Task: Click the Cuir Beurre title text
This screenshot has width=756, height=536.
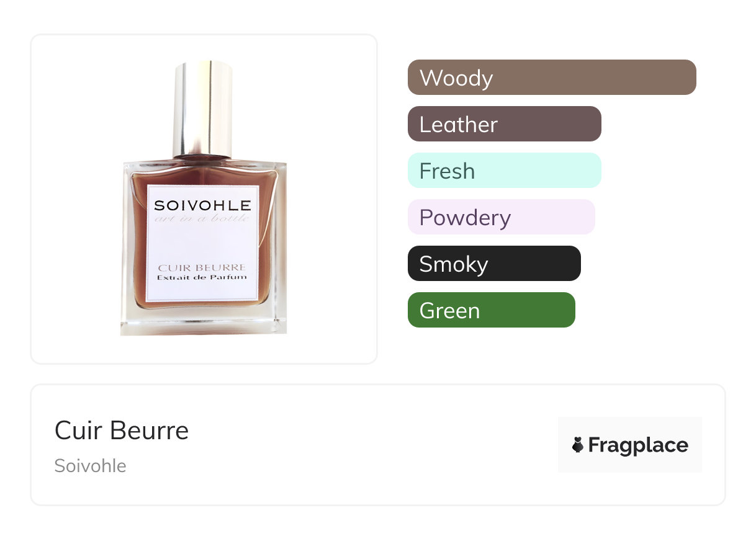Action: click(x=122, y=431)
